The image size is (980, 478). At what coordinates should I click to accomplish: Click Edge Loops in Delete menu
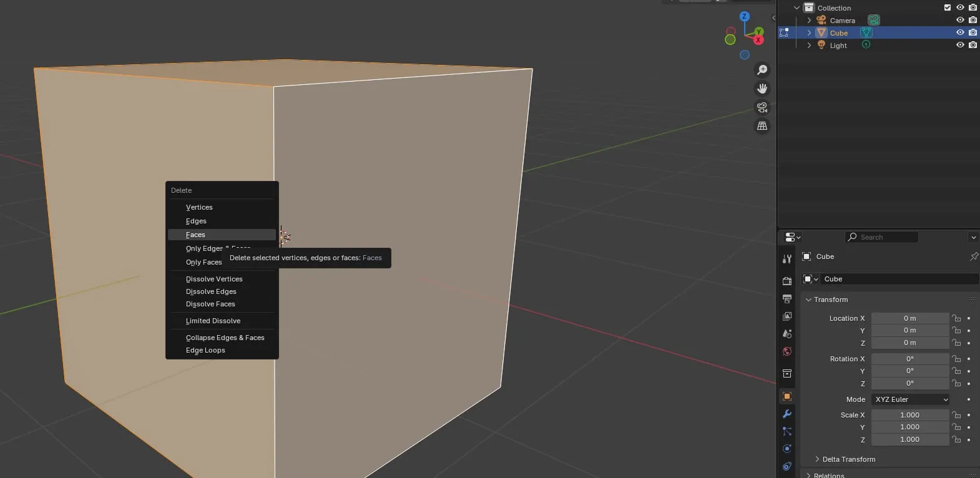(205, 350)
